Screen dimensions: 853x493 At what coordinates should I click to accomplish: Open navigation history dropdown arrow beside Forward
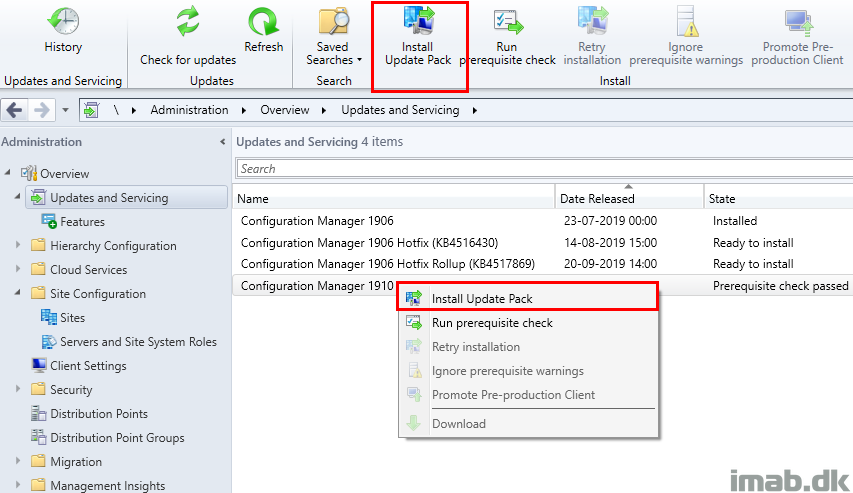click(x=65, y=110)
